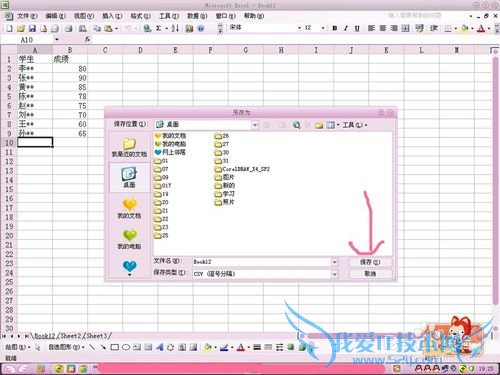Click Font Color A in drawing toolbar

[240, 347]
